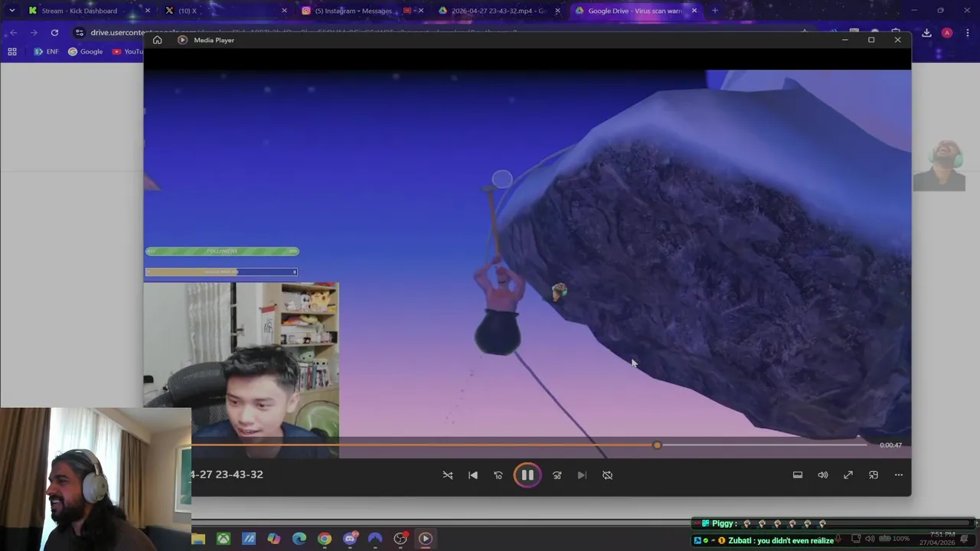Viewport: 980px width, 551px height.
Task: Open a new browser tab
Action: 715,11
